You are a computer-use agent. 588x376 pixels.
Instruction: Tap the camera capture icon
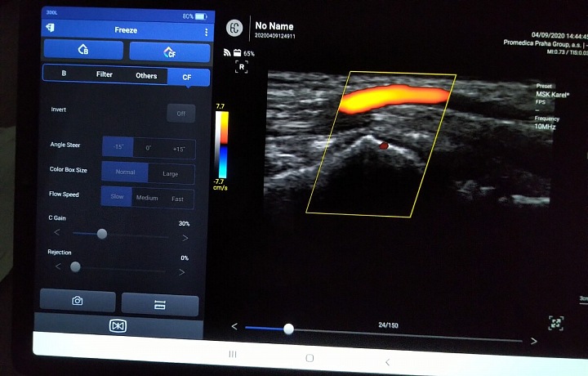click(x=78, y=301)
